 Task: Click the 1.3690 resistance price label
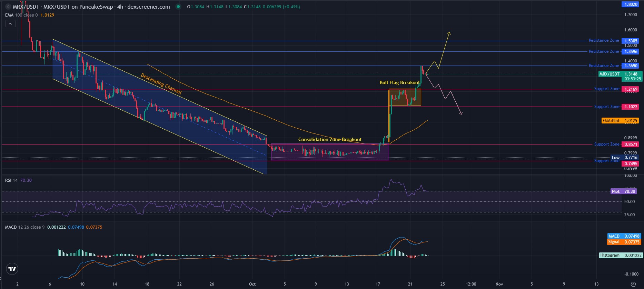pos(631,66)
